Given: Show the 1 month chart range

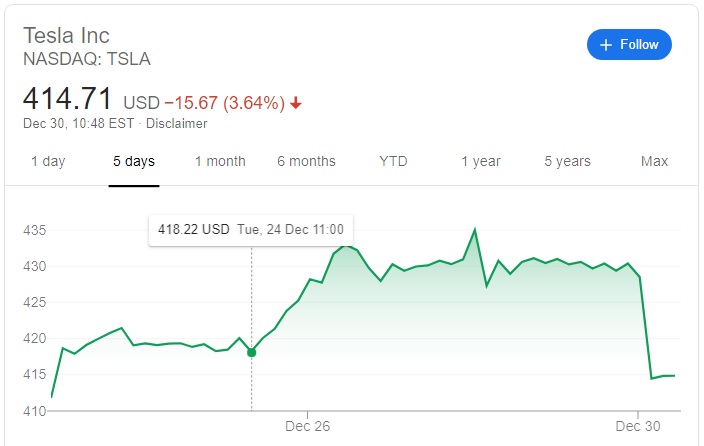Looking at the screenshot, I should coord(220,162).
